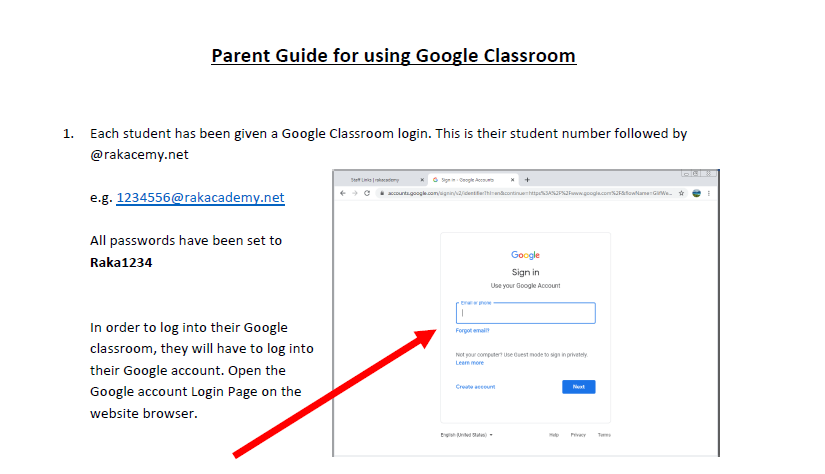Reload the page with the refresh icon
The width and height of the screenshot is (825, 474).
(367, 194)
